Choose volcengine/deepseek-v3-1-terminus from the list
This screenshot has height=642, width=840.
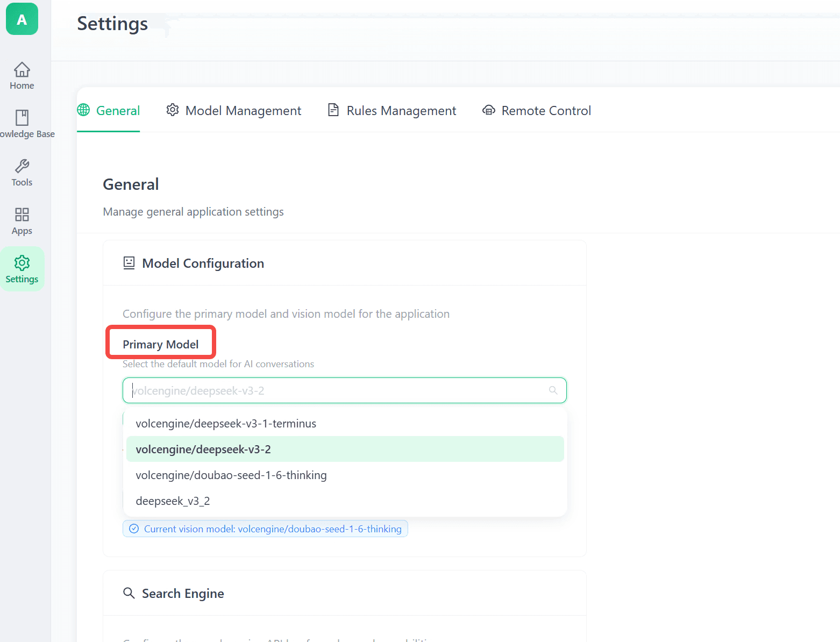(x=226, y=424)
